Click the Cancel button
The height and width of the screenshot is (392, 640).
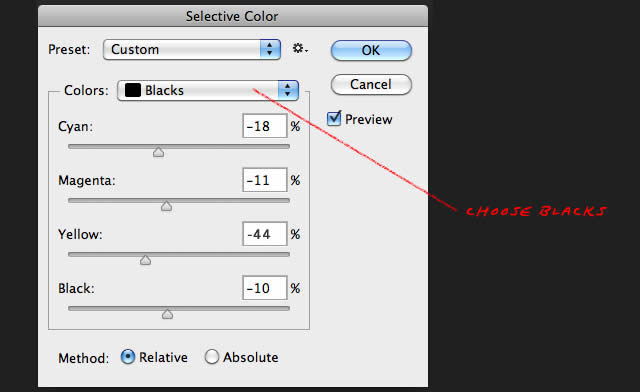pyautogui.click(x=371, y=85)
